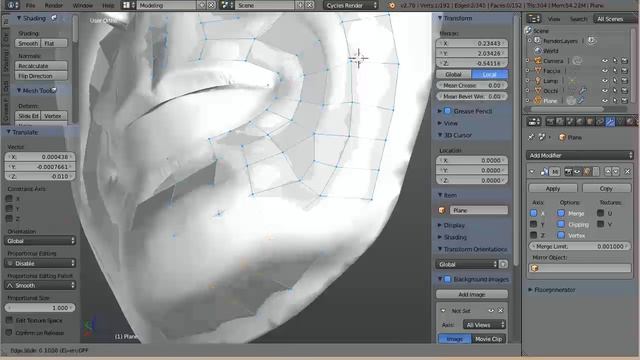Click the Add Image button

pos(472,294)
